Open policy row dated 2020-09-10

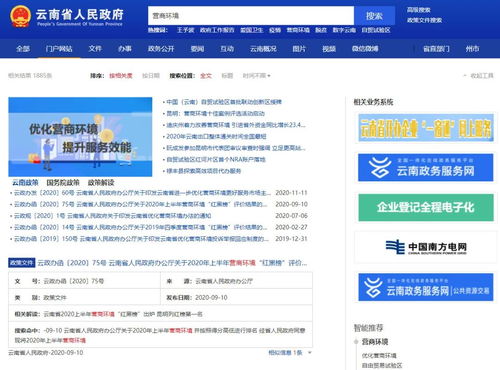(141, 204)
